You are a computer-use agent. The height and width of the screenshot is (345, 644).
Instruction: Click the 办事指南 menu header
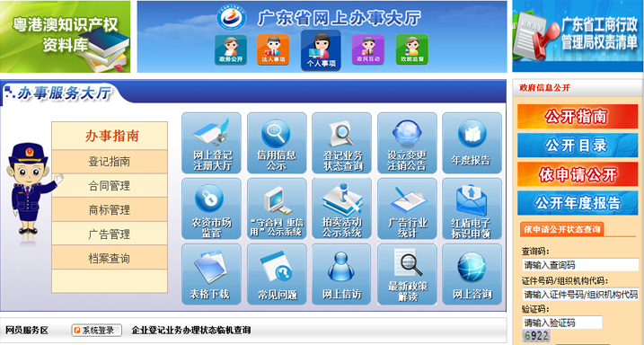[x=110, y=136]
